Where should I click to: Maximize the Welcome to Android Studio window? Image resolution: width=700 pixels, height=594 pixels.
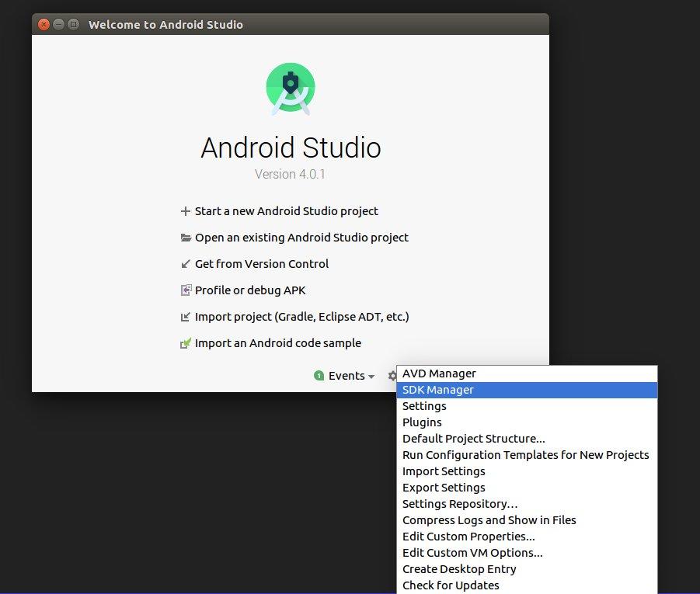click(74, 24)
